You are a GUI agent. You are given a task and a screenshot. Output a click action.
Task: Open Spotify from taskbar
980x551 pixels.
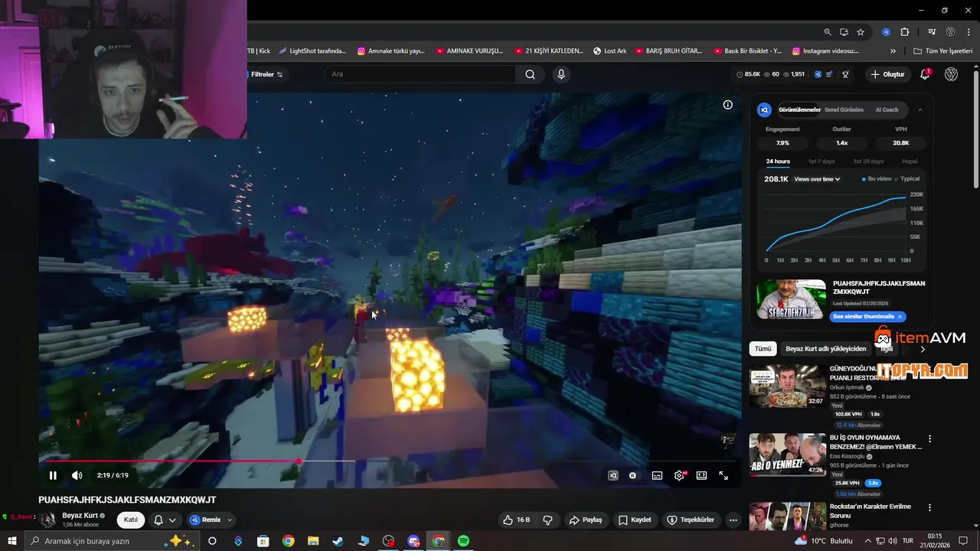click(463, 541)
